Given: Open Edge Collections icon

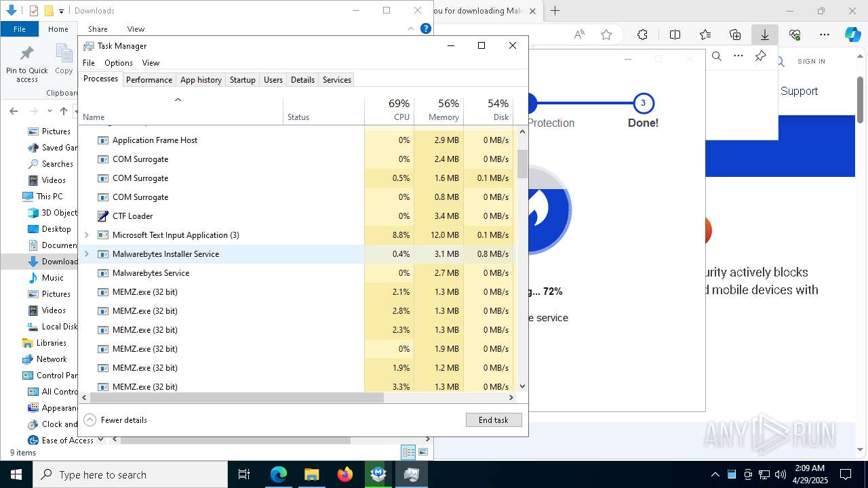Looking at the screenshot, I should (x=735, y=35).
